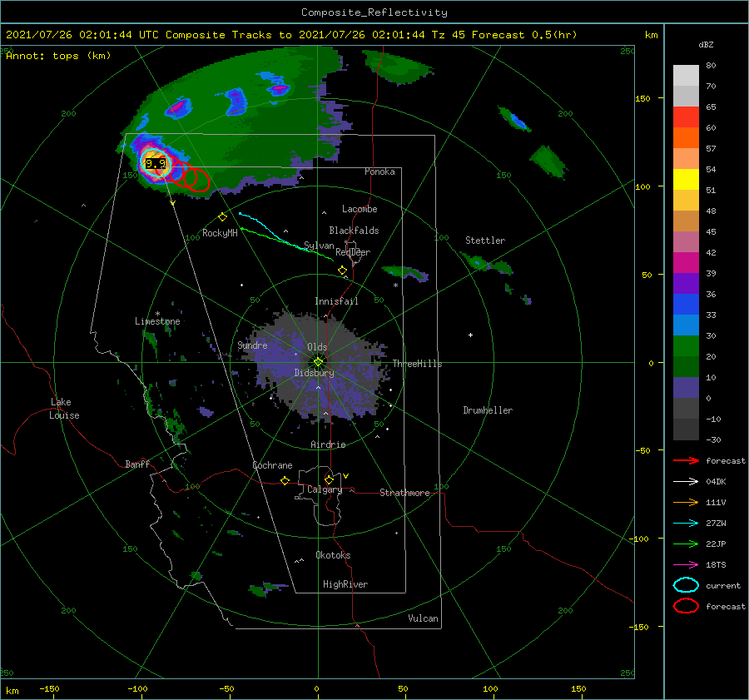Click the Calgary city label
Screen dimensions: 749x700
click(x=325, y=489)
